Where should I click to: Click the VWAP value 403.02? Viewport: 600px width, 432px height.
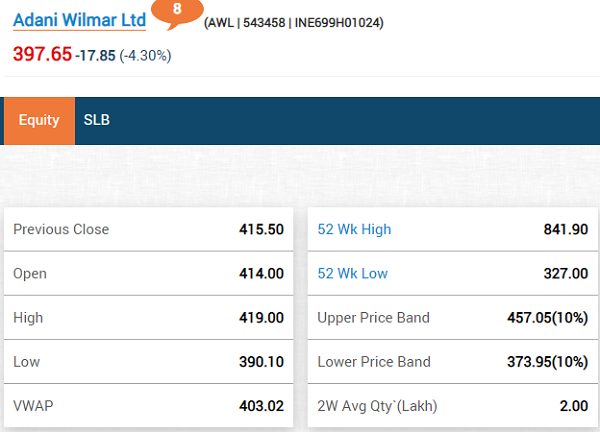(261, 405)
